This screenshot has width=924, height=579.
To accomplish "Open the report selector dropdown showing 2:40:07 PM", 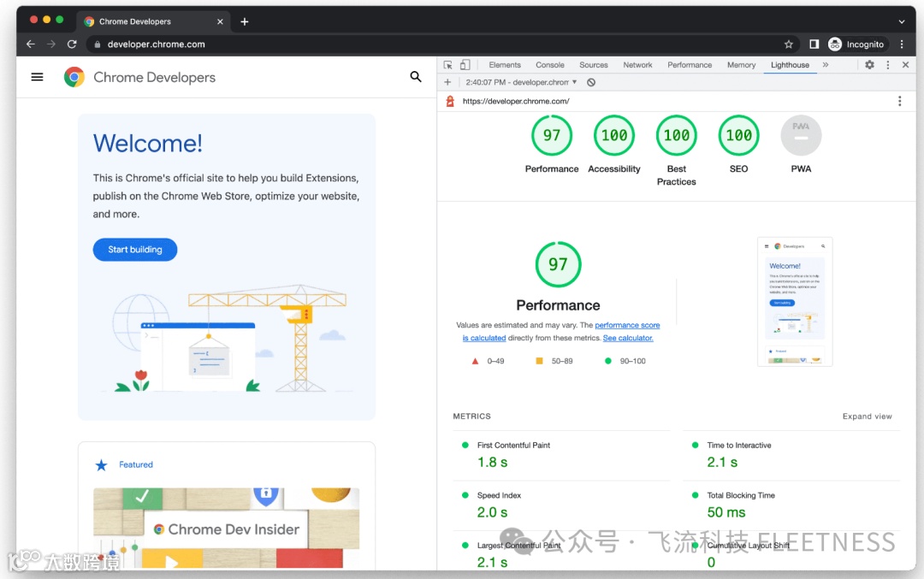I will pyautogui.click(x=521, y=82).
